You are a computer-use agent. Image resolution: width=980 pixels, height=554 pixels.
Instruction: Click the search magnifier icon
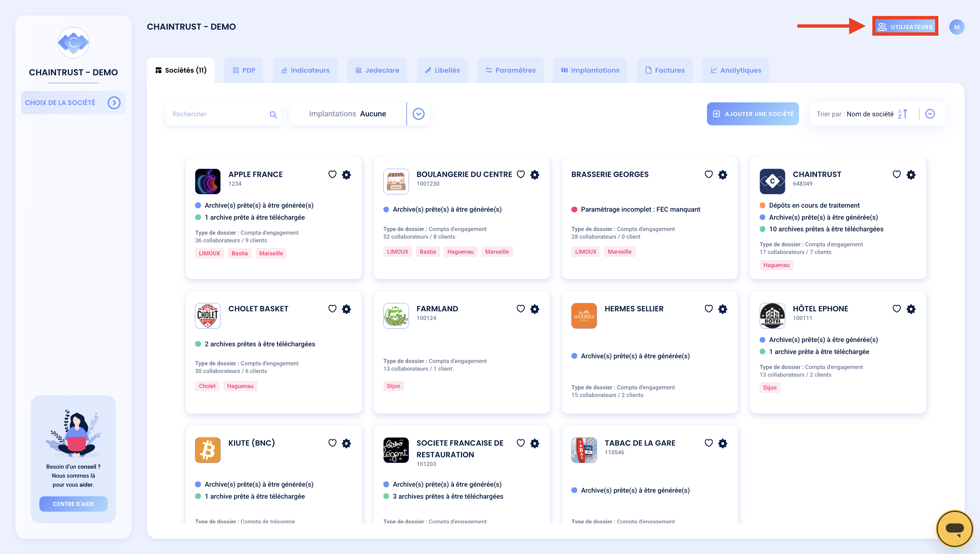273,114
